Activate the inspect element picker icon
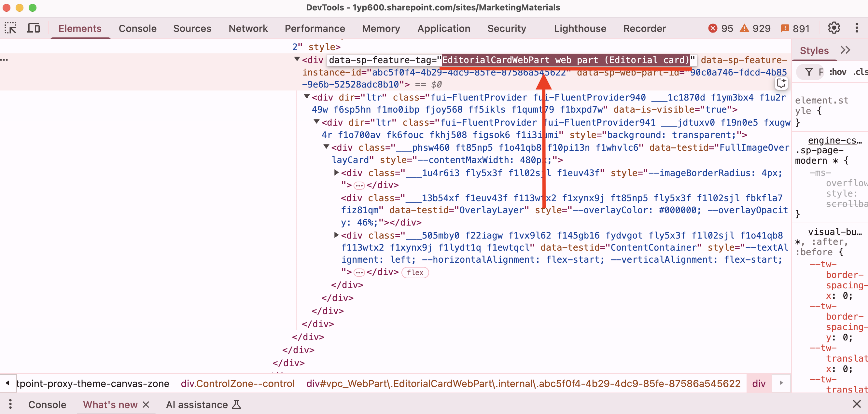Image resolution: width=868 pixels, height=414 pixels. point(10,28)
